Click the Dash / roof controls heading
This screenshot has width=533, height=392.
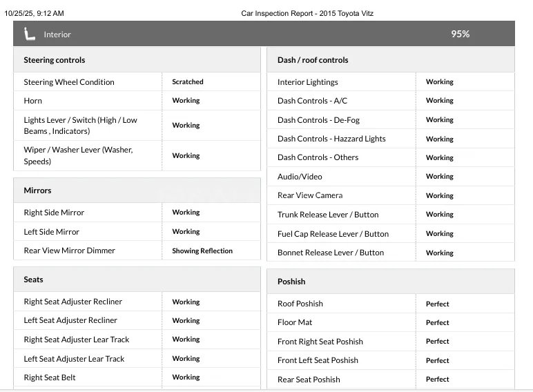point(313,60)
